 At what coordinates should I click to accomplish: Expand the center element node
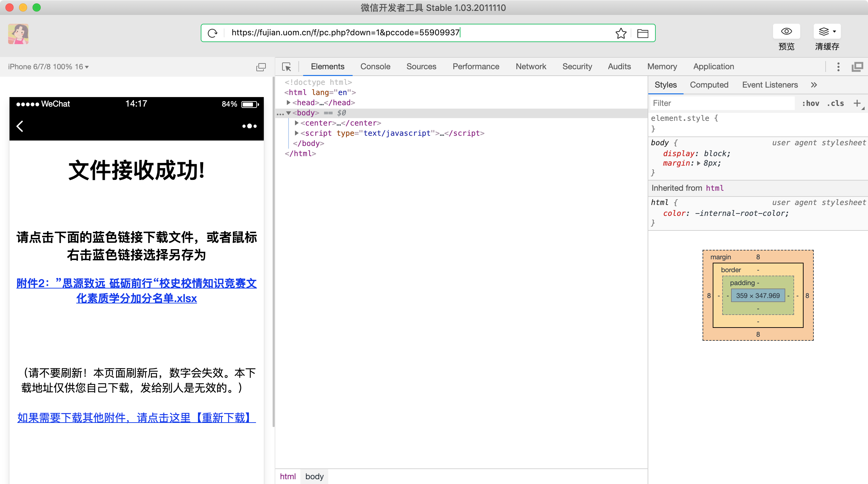[297, 123]
